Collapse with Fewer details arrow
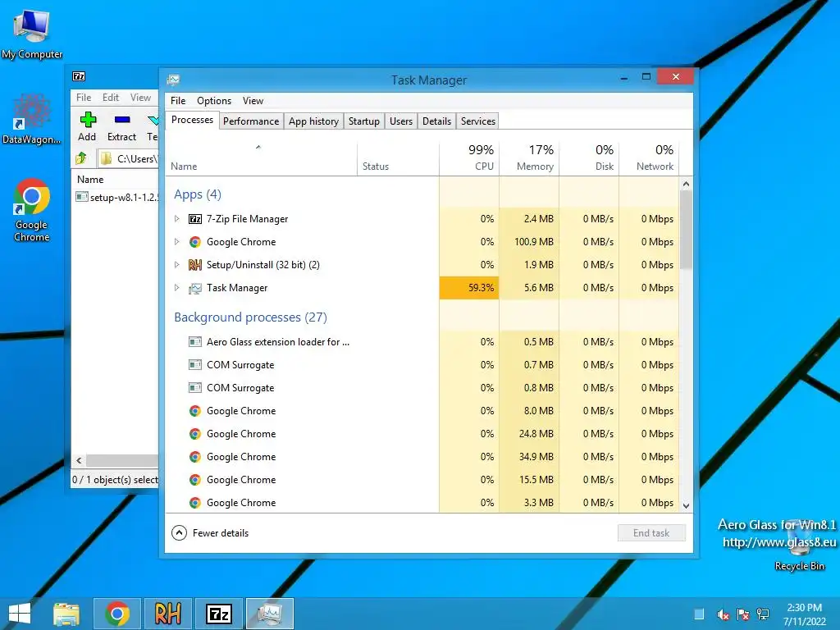This screenshot has width=840, height=630. click(179, 533)
